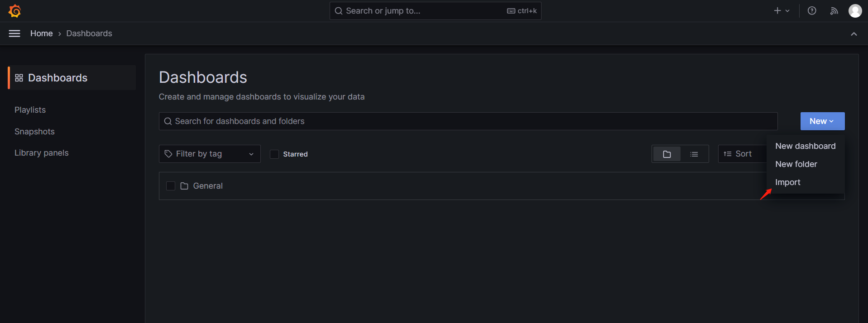Select the Dashboards grid icon in sidebar
This screenshot has height=323, width=868.
click(x=19, y=77)
